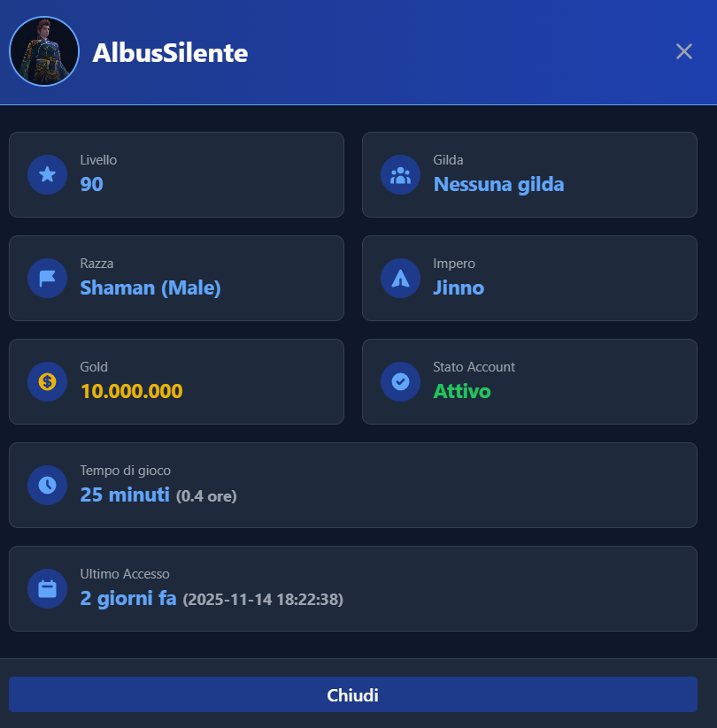This screenshot has width=717, height=728.
Task: Close the dialog with the X icon
Action: pyautogui.click(x=683, y=51)
